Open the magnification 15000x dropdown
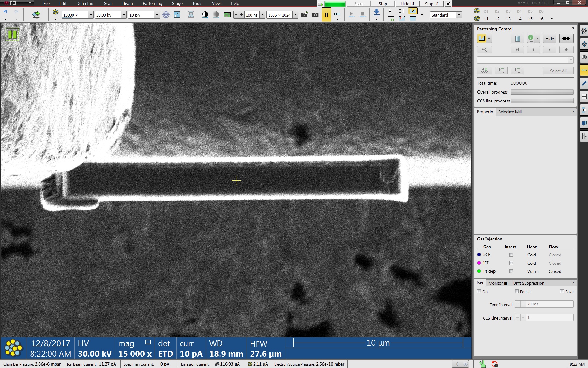The width and height of the screenshot is (588, 368). pos(91,15)
